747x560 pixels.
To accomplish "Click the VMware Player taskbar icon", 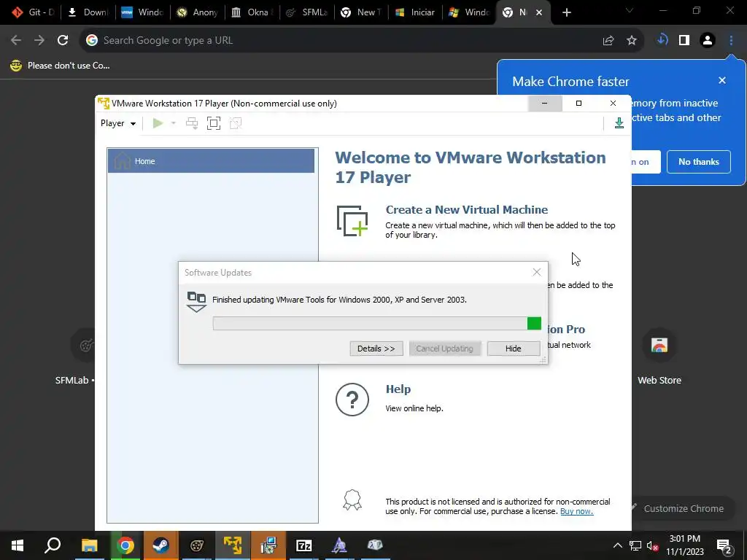I will click(233, 545).
